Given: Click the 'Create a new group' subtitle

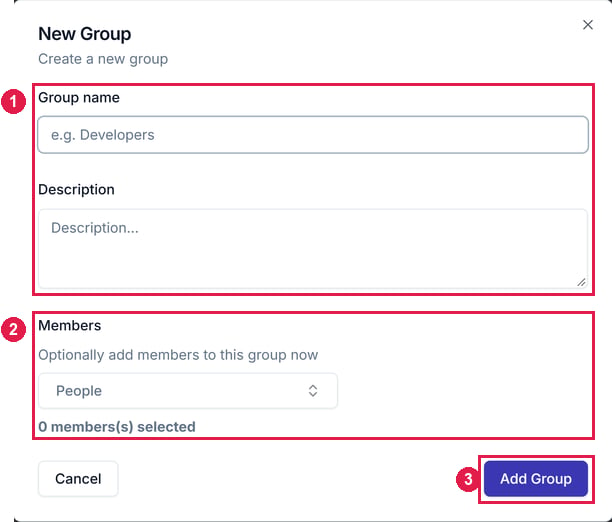Looking at the screenshot, I should (103, 59).
